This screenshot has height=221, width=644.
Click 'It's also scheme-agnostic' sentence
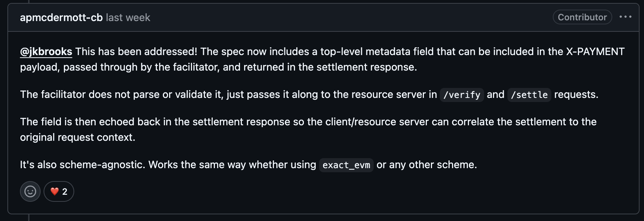point(82,165)
